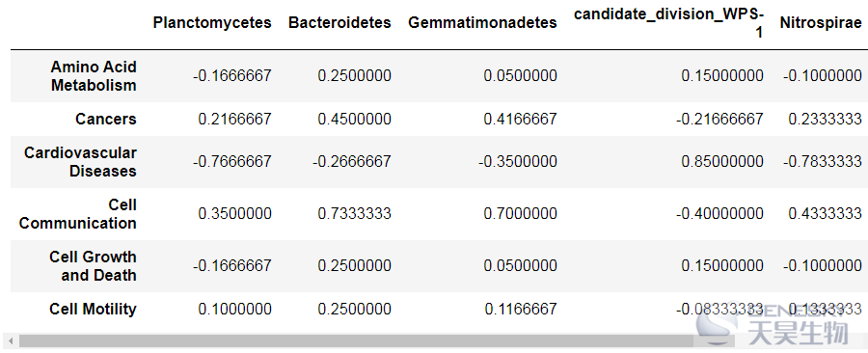This screenshot has width=868, height=353.
Task: Click the horizontal scrollbar thumb
Action: click(x=376, y=340)
